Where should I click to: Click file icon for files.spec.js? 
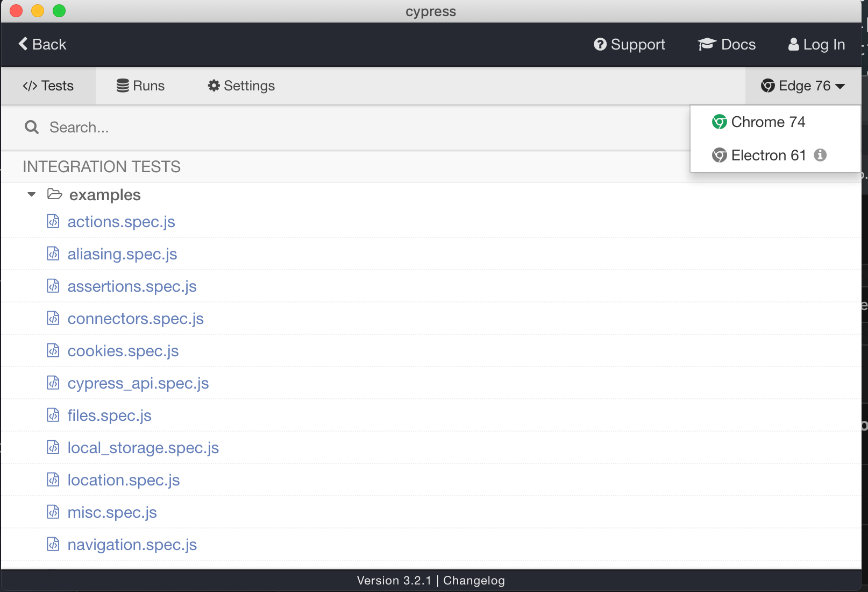coord(53,415)
